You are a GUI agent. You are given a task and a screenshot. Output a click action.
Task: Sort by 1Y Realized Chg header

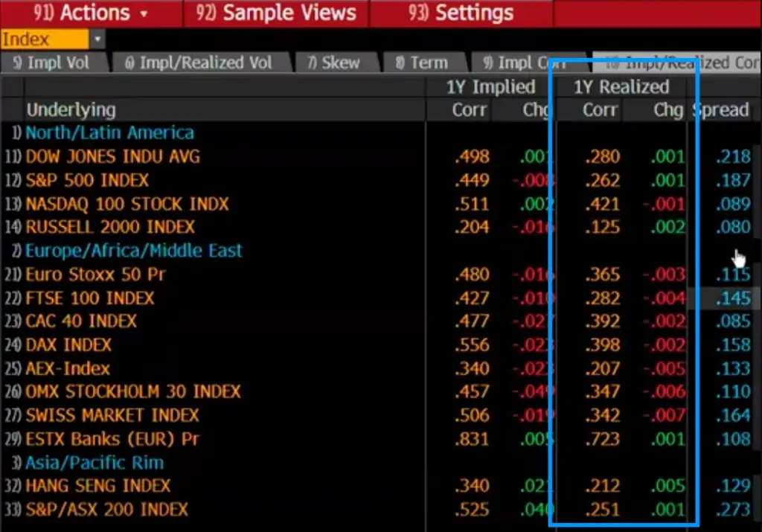(667, 110)
